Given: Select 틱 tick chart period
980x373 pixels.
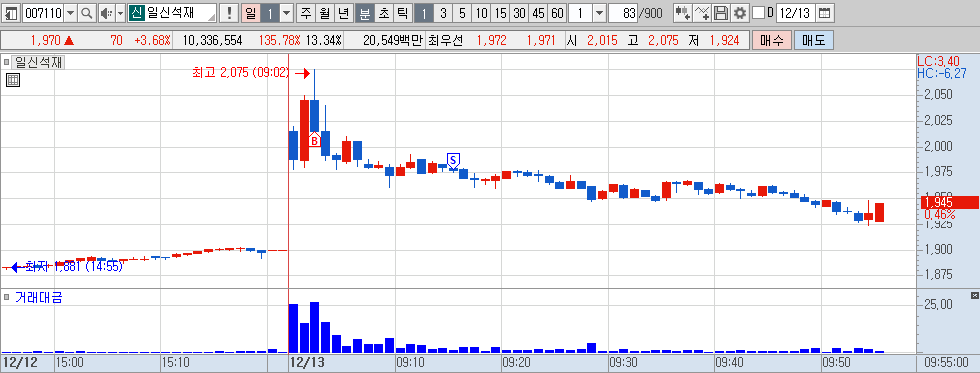Looking at the screenshot, I should click(x=402, y=12).
